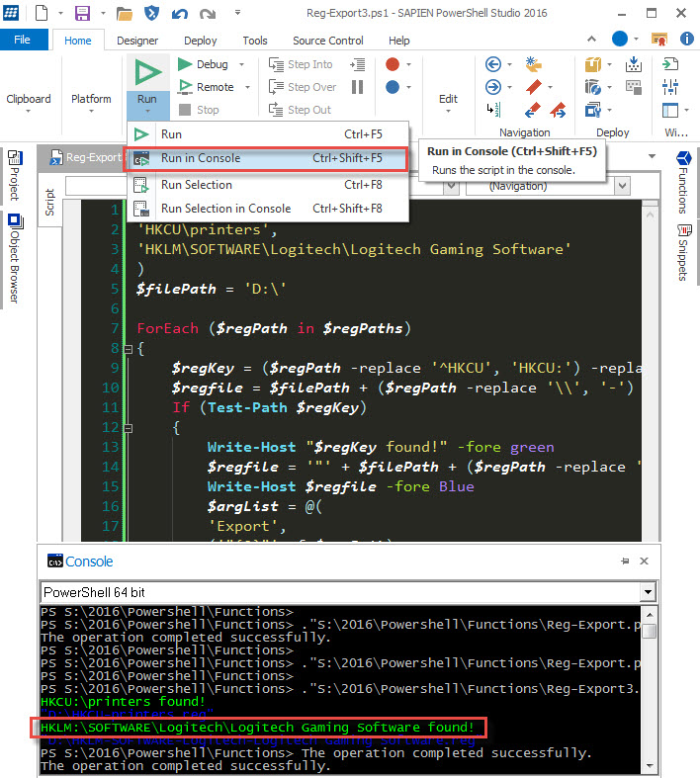This screenshot has height=778, width=700.
Task: Open the (Navigation) combo box
Action: point(622,186)
